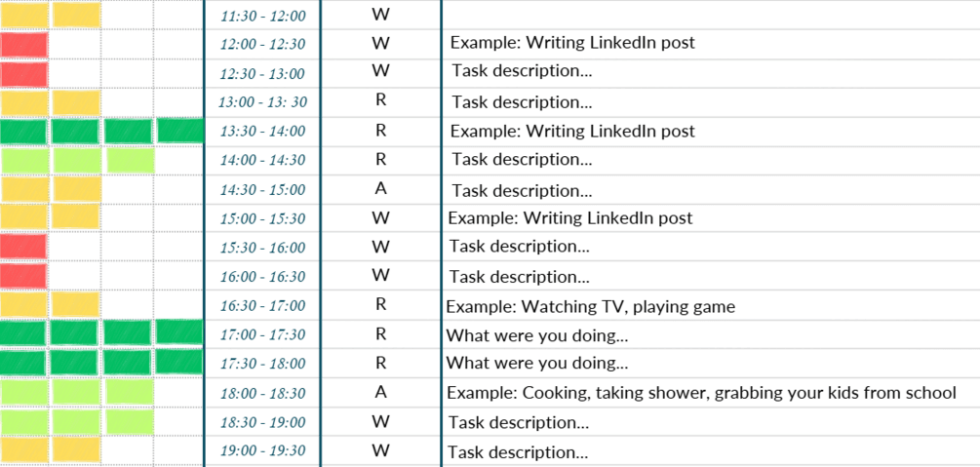Screen dimensions: 980x467
Task: Click the description cell for 17:00 - 17:30
Action: (536, 335)
